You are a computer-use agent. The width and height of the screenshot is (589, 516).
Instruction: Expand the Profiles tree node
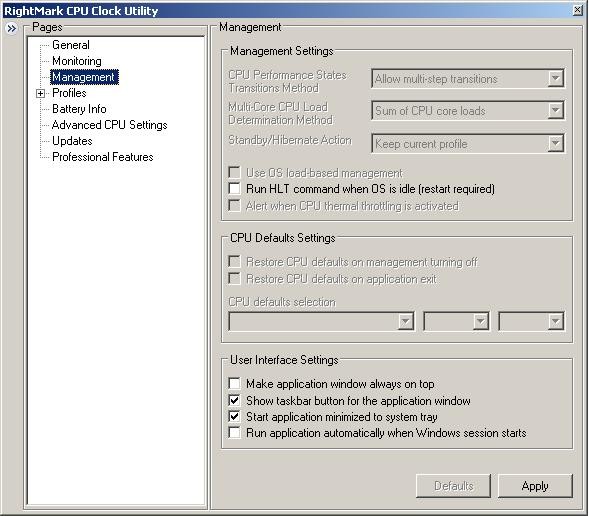pos(41,94)
